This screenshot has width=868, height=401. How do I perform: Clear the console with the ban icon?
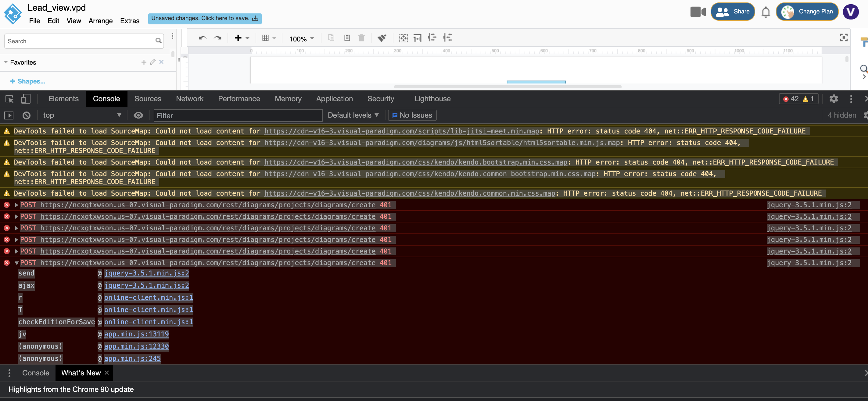26,115
